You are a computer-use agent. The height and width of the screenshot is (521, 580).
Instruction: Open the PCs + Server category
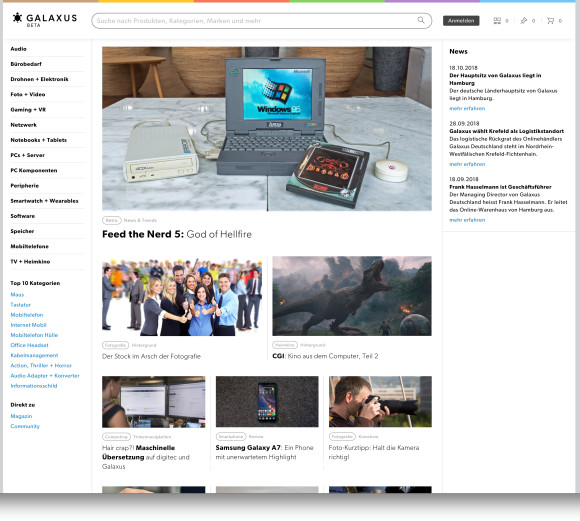click(27, 155)
